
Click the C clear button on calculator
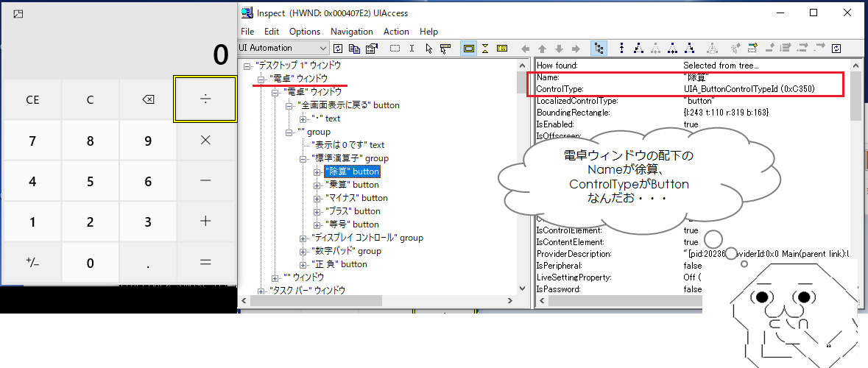click(91, 100)
